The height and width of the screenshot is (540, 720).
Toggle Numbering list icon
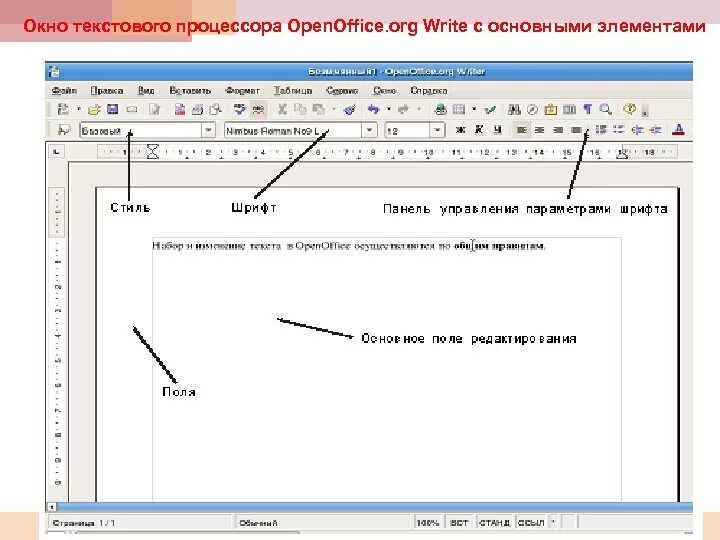(x=601, y=130)
